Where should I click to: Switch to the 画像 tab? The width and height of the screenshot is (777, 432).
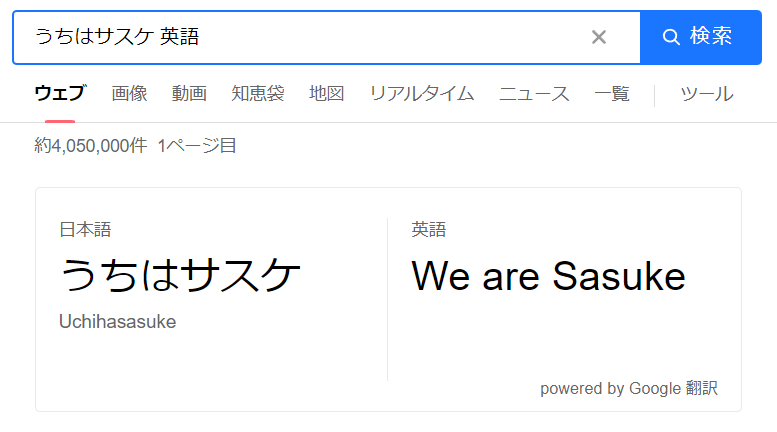pos(129,94)
